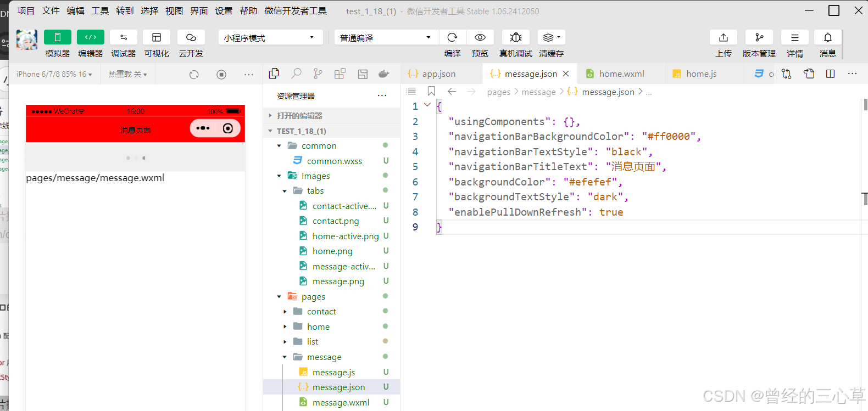This screenshot has width=868, height=411.
Task: Expand the home folder
Action: [331, 326]
